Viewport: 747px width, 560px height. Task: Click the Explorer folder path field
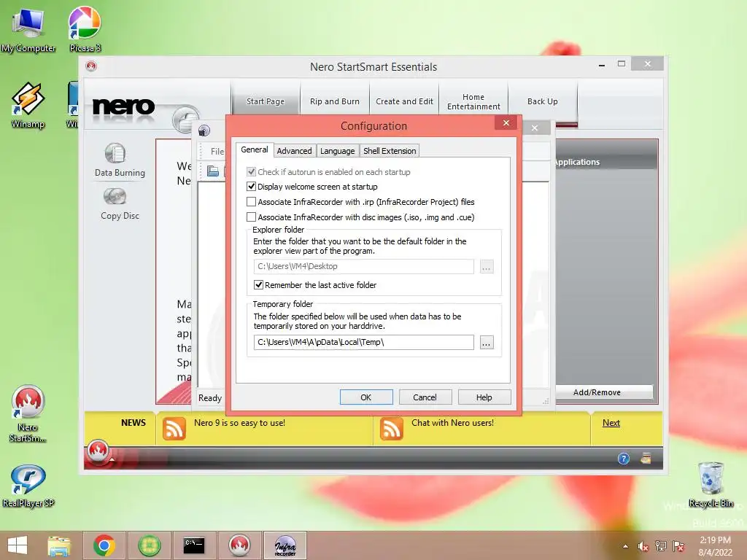pyautogui.click(x=364, y=267)
